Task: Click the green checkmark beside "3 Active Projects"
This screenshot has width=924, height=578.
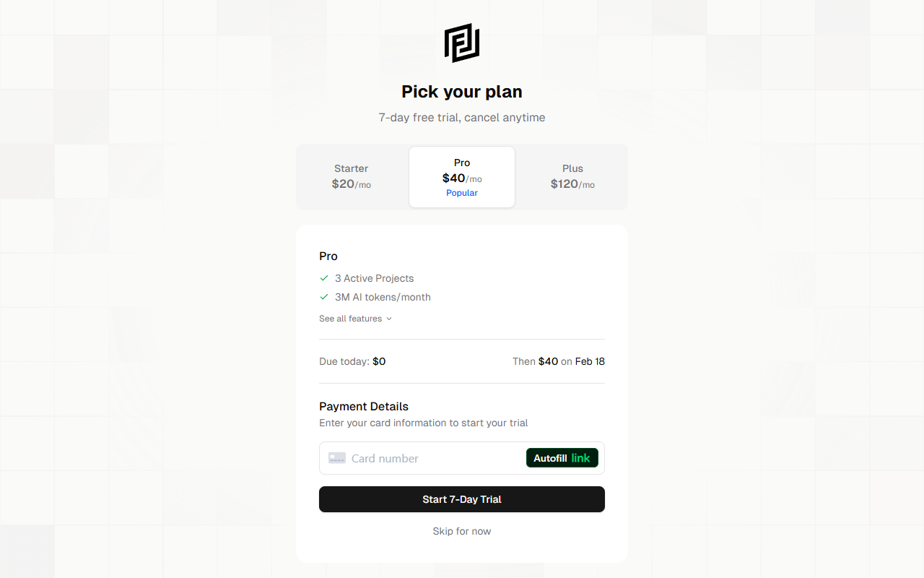Action: pos(323,278)
